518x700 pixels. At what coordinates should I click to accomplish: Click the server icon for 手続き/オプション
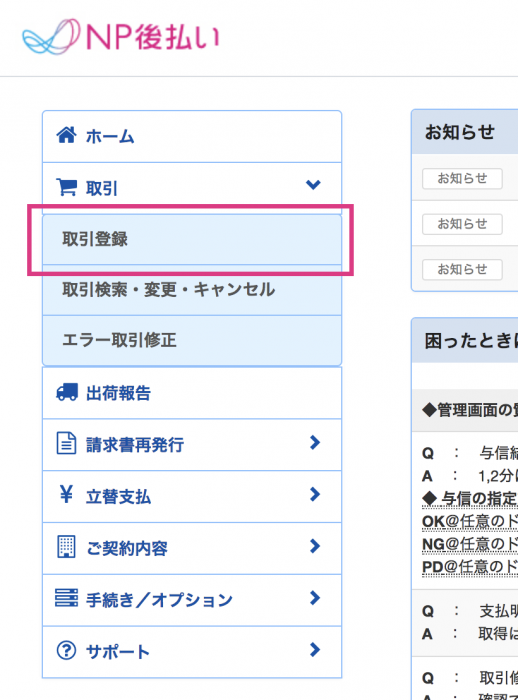pyautogui.click(x=66, y=598)
